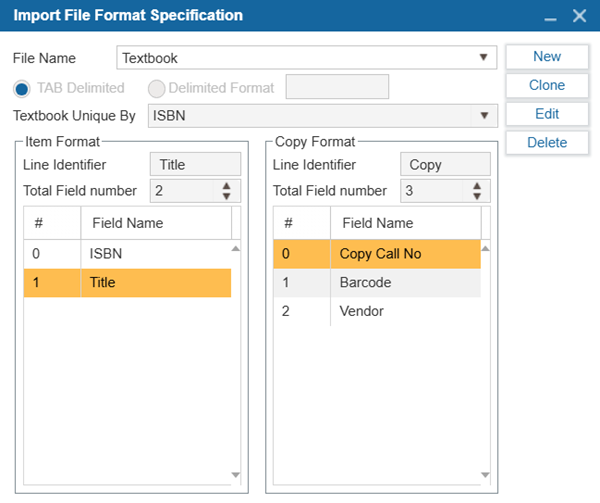The width and height of the screenshot is (600, 503).
Task: Click the Edit button
Action: (x=547, y=114)
